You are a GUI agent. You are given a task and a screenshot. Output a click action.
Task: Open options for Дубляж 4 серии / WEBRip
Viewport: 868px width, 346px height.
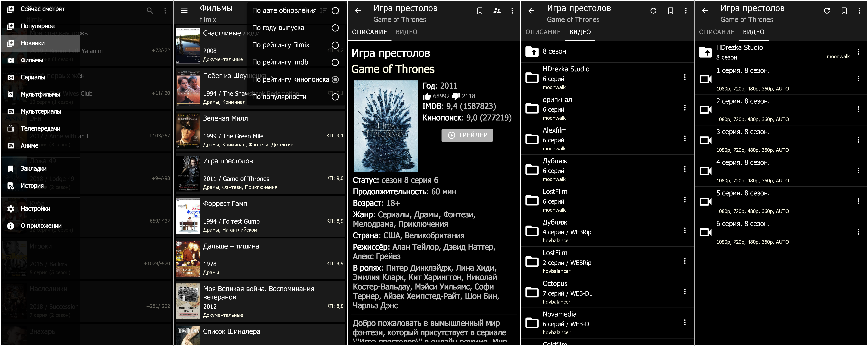click(685, 231)
